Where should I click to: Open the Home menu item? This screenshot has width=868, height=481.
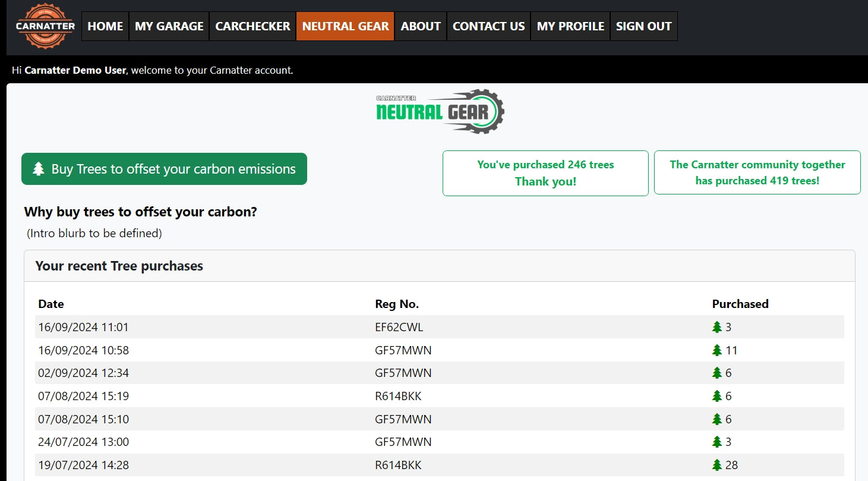point(105,27)
